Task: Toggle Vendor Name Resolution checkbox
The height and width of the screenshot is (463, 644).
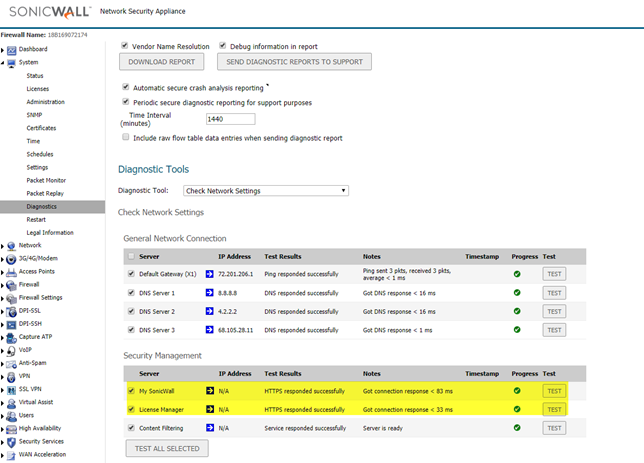Action: pyautogui.click(x=125, y=46)
